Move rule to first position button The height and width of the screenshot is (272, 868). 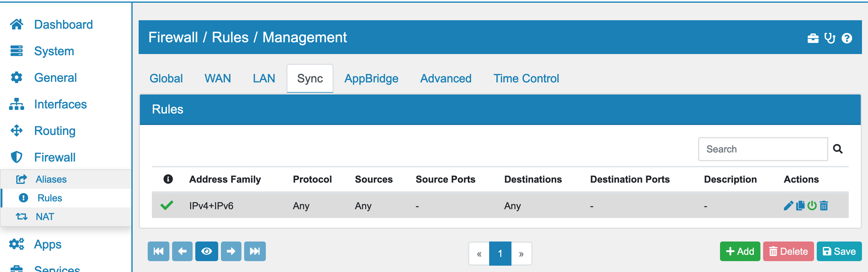[x=158, y=251]
